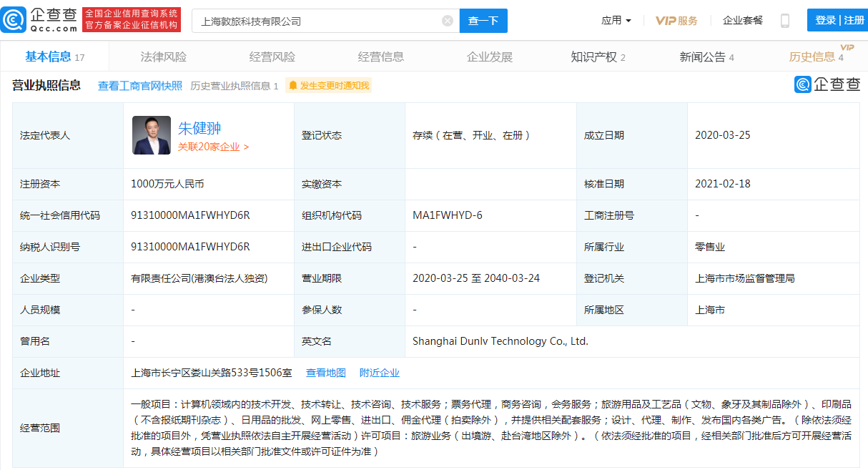Open the Qcc.com logo homepage
The height and width of the screenshot is (470, 868).
pyautogui.click(x=40, y=20)
